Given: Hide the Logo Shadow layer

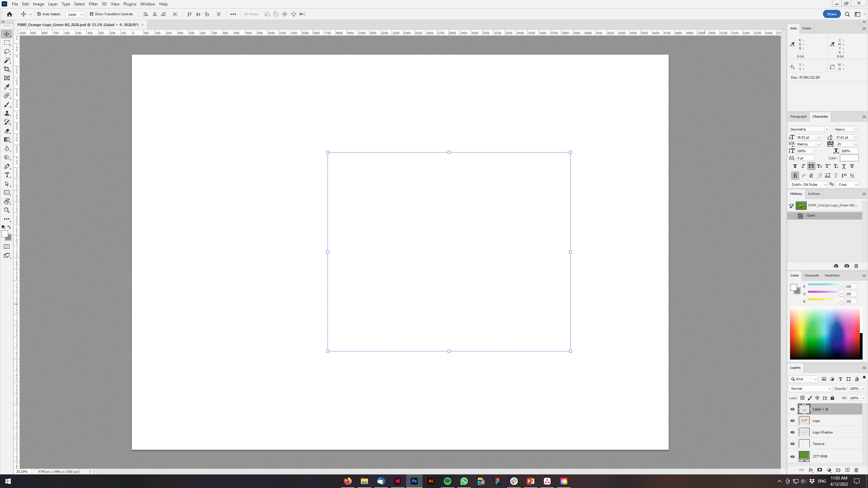Looking at the screenshot, I should [792, 432].
